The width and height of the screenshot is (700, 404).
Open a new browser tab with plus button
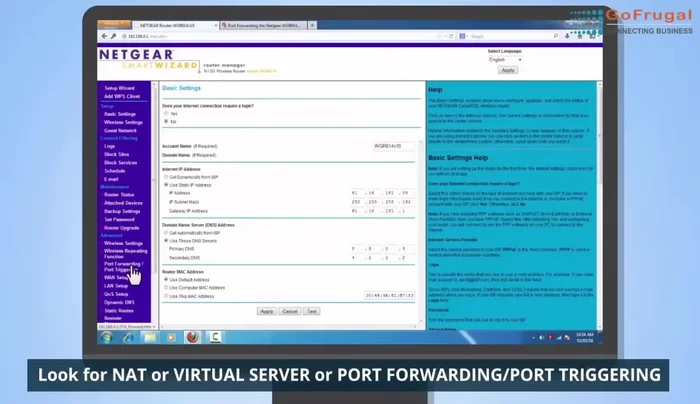click(x=312, y=25)
